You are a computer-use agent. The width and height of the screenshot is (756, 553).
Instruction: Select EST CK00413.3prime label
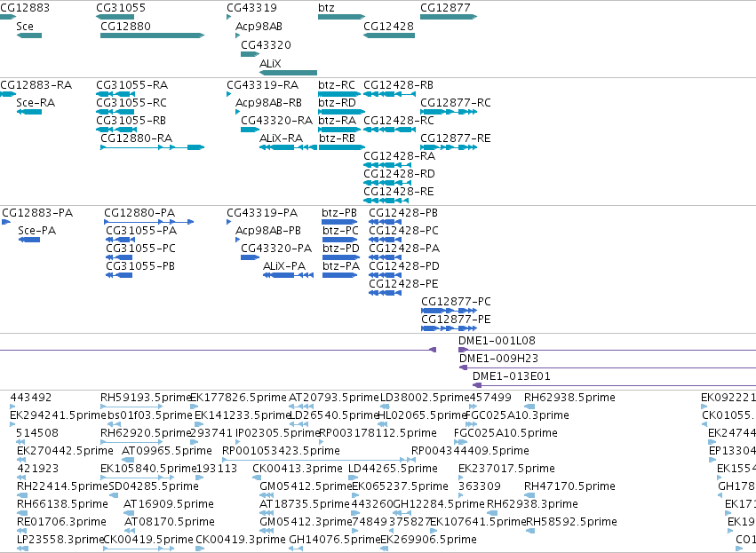coord(298,469)
